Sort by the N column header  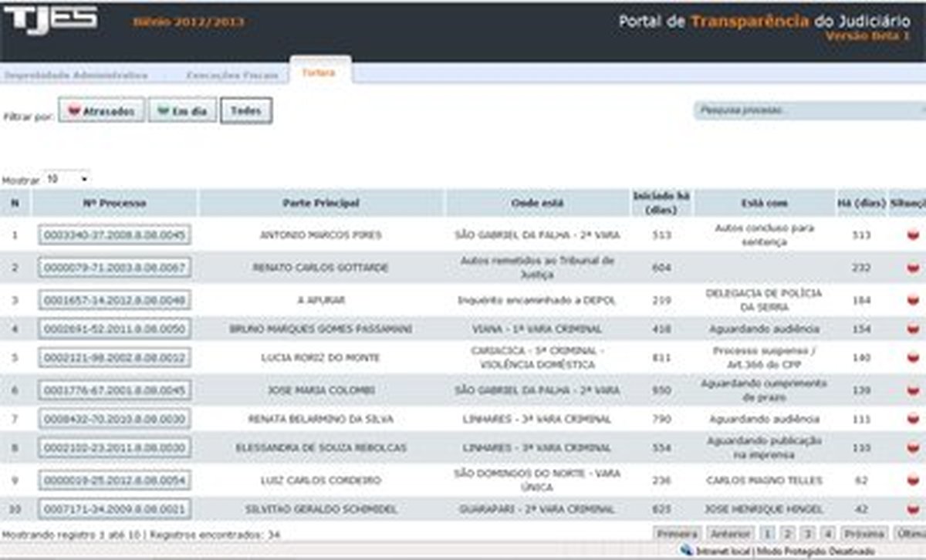click(x=15, y=203)
